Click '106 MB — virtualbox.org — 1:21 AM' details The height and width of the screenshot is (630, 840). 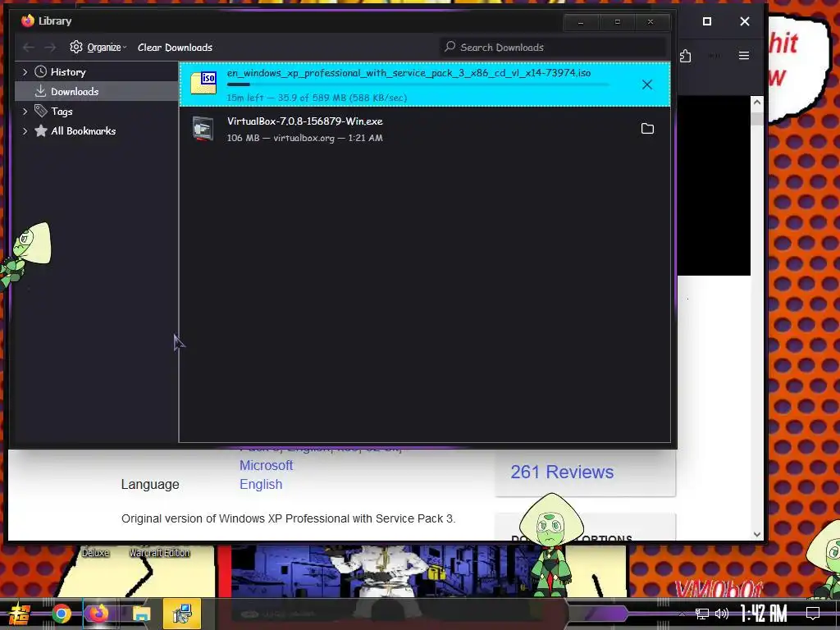(x=305, y=138)
